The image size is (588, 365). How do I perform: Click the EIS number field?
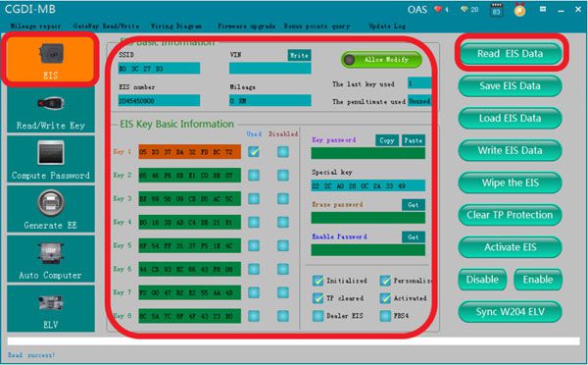click(159, 101)
